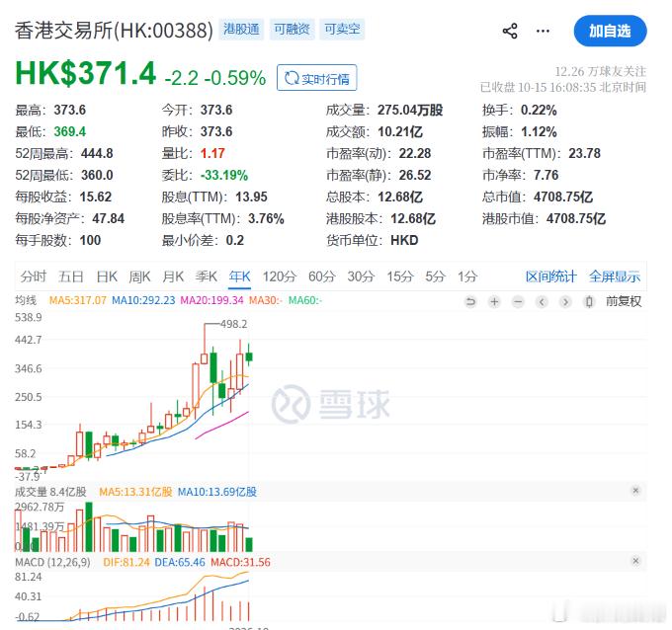Click the share icon

[x=510, y=31]
